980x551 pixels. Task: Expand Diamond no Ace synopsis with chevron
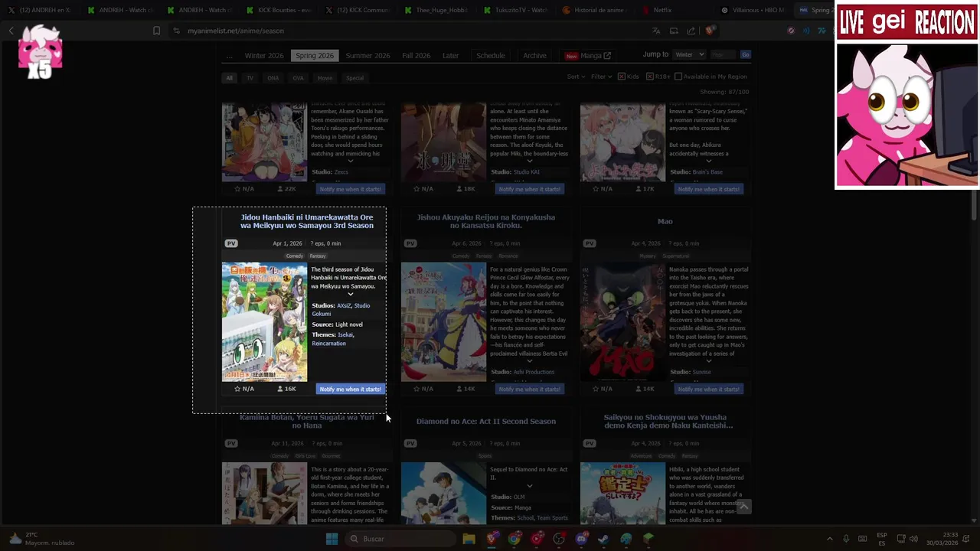tap(529, 486)
